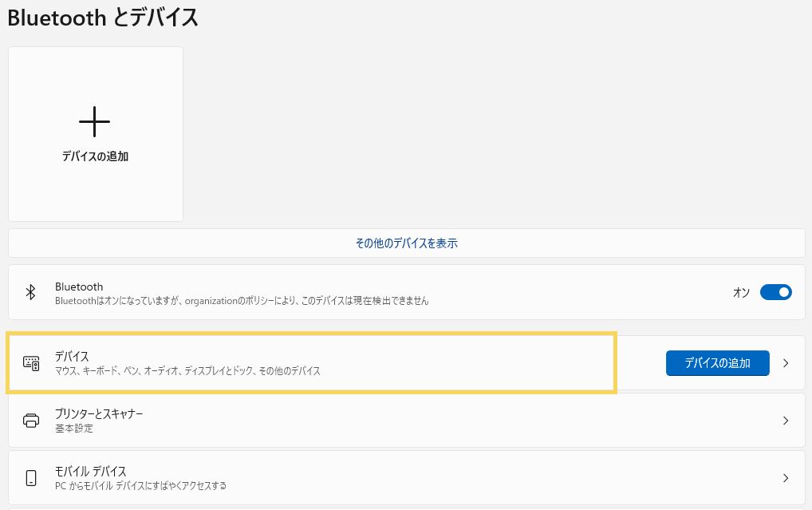Open the モバイル デバイス row label
Image resolution: width=812 pixels, height=510 pixels.
click(x=91, y=471)
